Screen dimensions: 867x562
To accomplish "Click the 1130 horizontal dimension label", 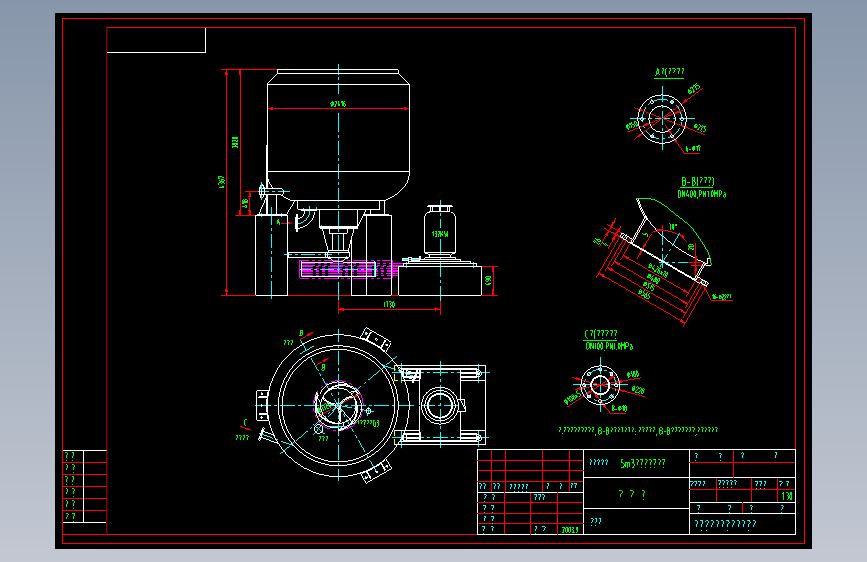I will point(389,304).
